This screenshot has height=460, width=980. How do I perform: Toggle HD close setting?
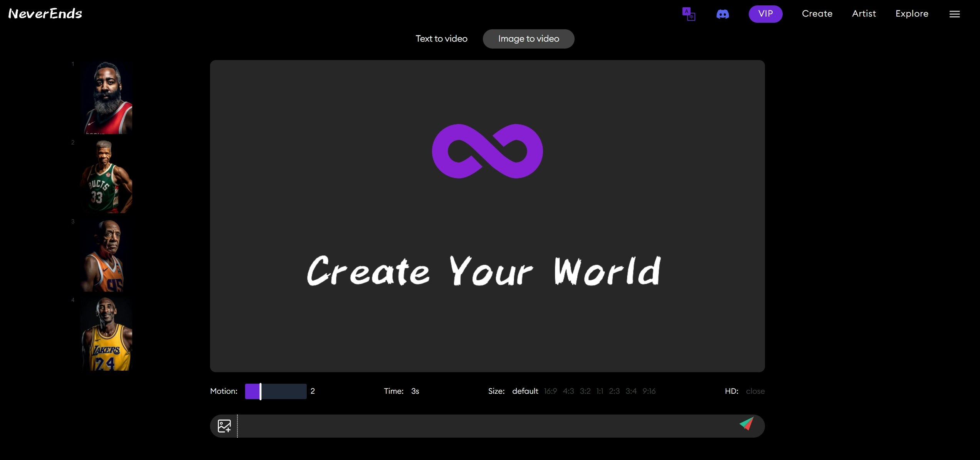coord(755,391)
